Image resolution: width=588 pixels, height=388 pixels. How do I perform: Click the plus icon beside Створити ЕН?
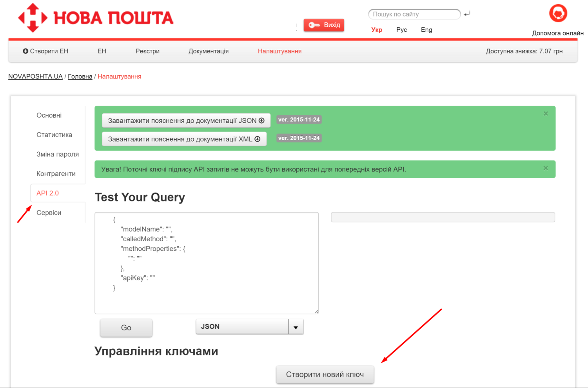point(25,51)
